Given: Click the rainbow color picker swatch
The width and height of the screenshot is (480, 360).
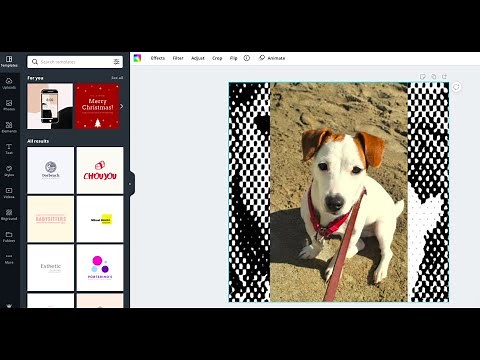Looking at the screenshot, I should click(x=137, y=58).
